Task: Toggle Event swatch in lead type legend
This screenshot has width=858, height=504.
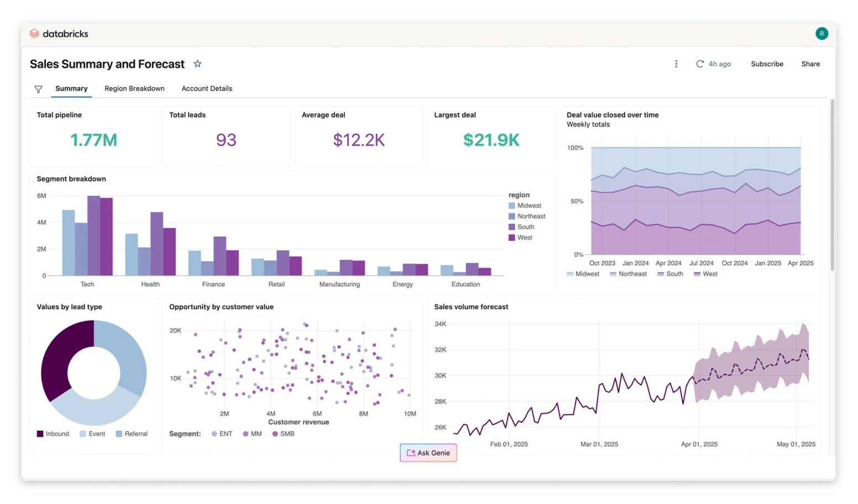Action: point(83,434)
